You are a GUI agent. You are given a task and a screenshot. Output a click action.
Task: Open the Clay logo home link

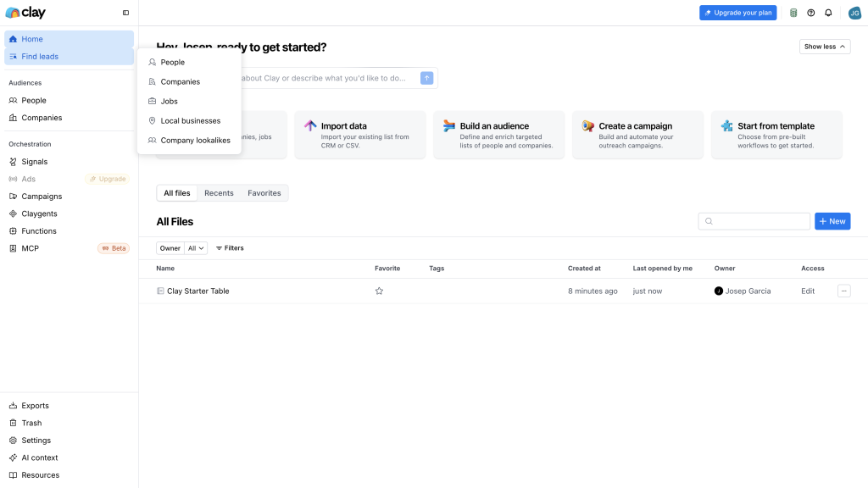coord(25,12)
